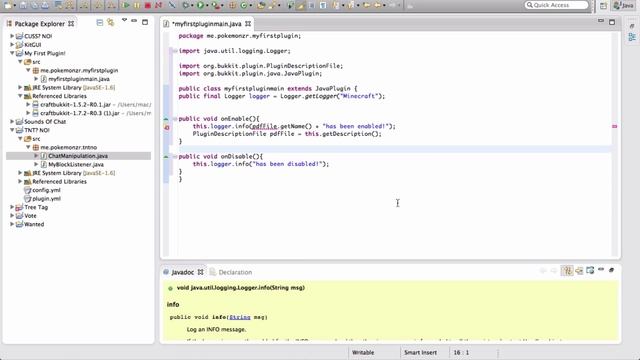Select the Wanted project
Screen dimensions: 640x360
[x=34, y=224]
